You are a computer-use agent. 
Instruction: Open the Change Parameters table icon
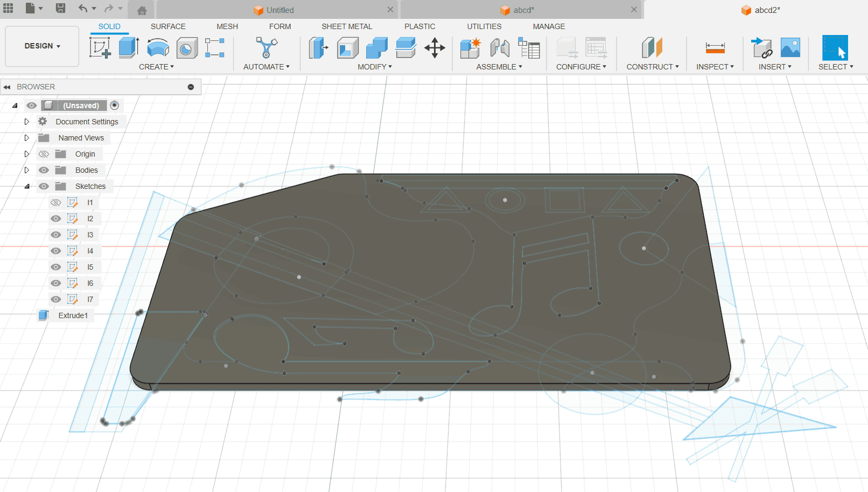click(x=529, y=47)
